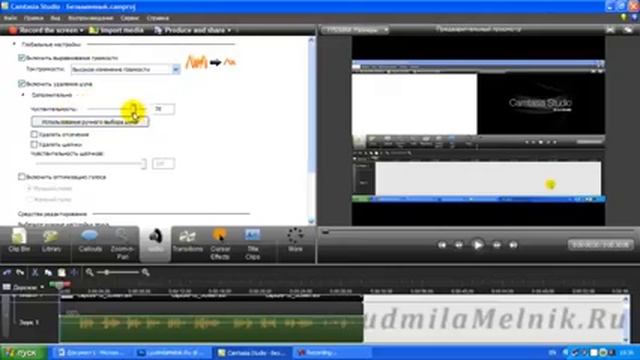Click the timeline zoom-in magnifier
The width and height of the screenshot is (640, 360).
(x=146, y=272)
